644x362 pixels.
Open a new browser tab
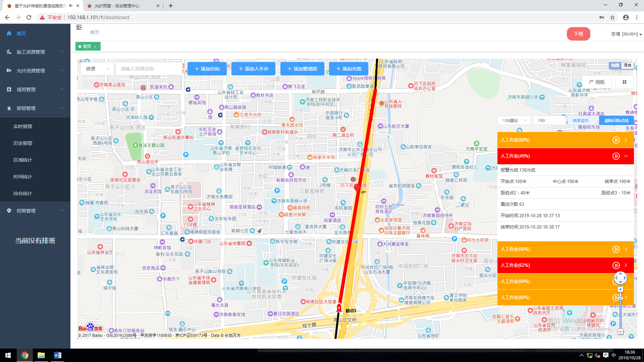[171, 6]
